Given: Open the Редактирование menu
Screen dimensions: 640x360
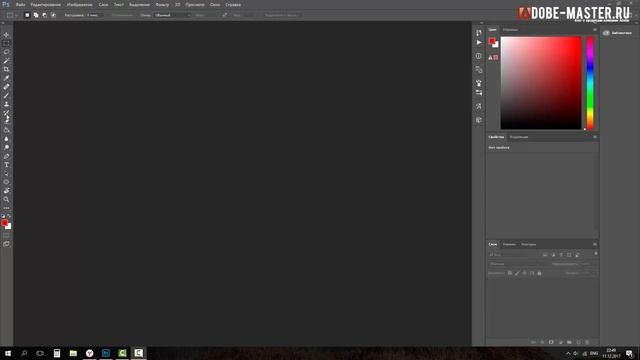Looking at the screenshot, I should point(46,4).
